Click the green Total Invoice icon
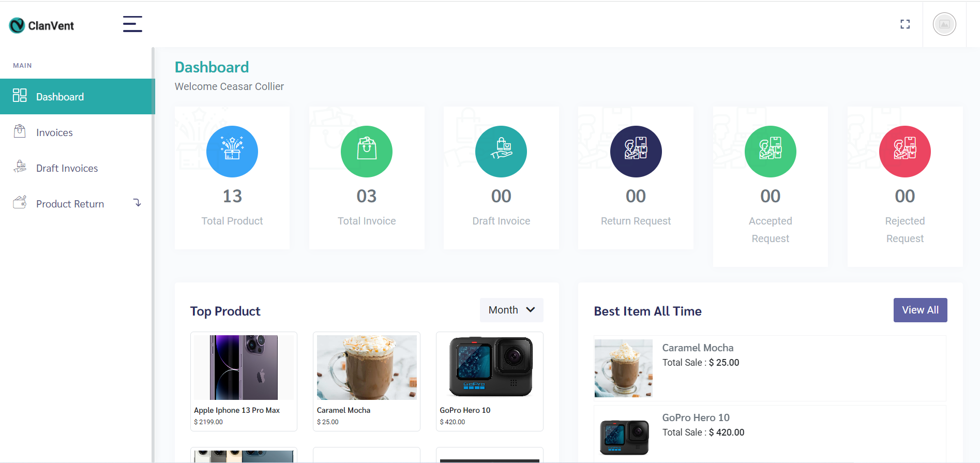Screen dimensions: 980x463 point(367,152)
